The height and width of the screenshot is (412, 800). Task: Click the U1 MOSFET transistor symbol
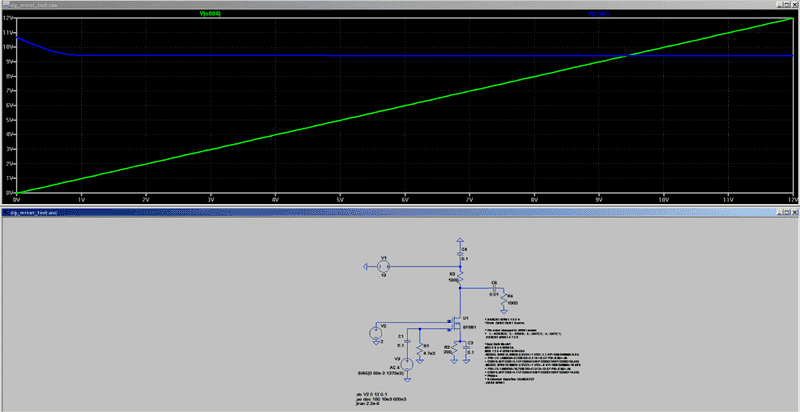[454, 322]
